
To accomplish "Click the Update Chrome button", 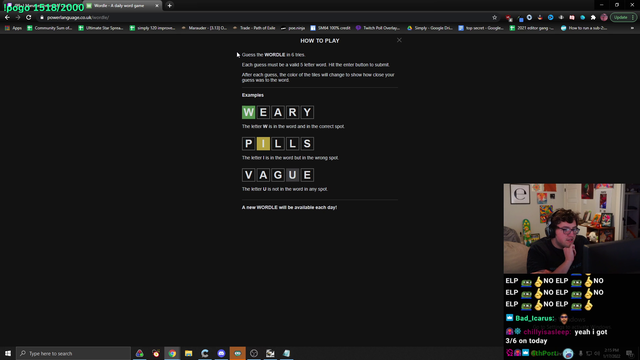I will (623, 18).
